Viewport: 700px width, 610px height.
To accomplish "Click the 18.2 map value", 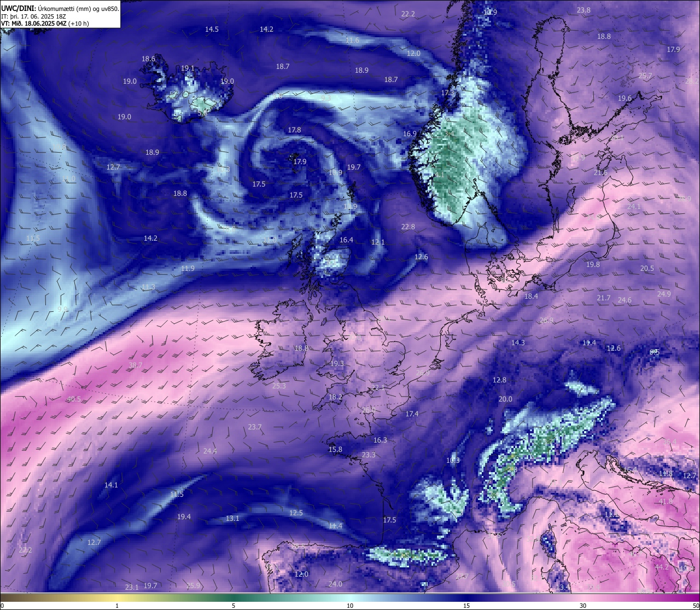I will tap(335, 397).
